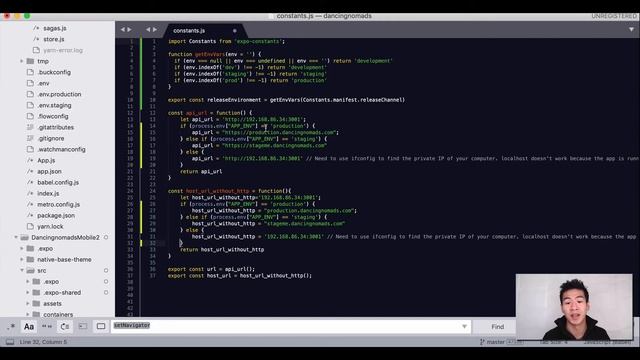Expand the tmp folder arrow
Screen dimensions: 640x360
[x=22, y=61]
